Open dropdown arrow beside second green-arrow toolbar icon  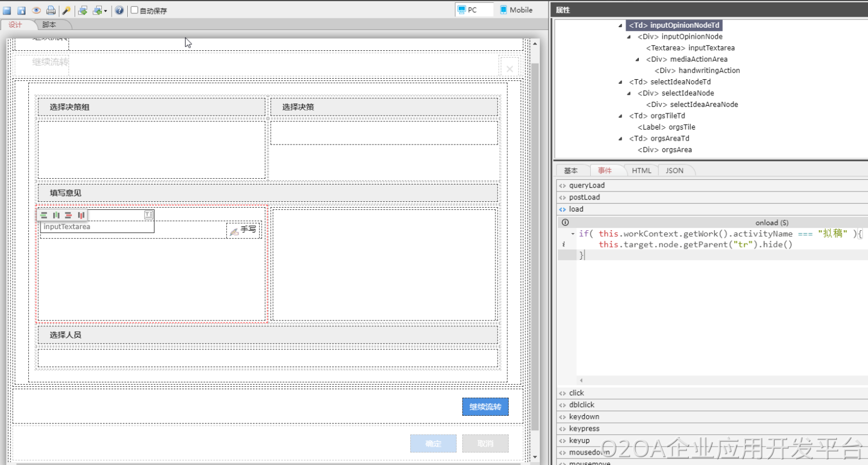tap(105, 10)
